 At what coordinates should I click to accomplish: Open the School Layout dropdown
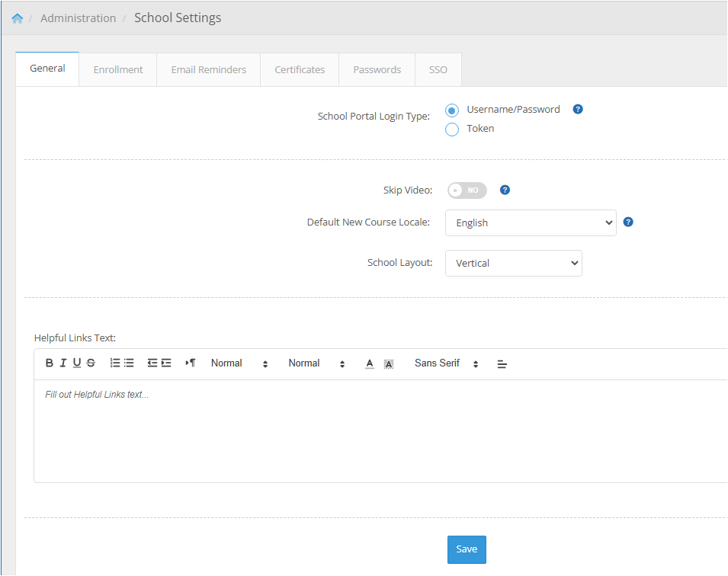(513, 264)
